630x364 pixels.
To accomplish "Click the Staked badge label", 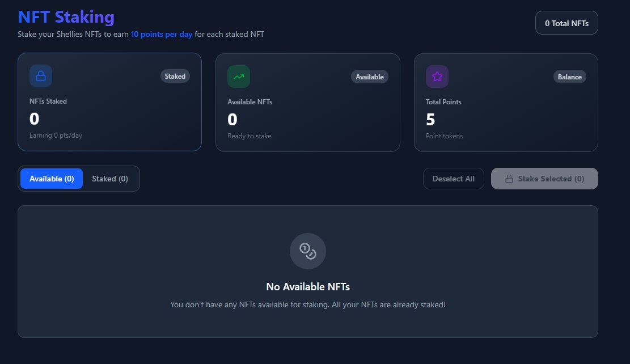I will (x=175, y=76).
